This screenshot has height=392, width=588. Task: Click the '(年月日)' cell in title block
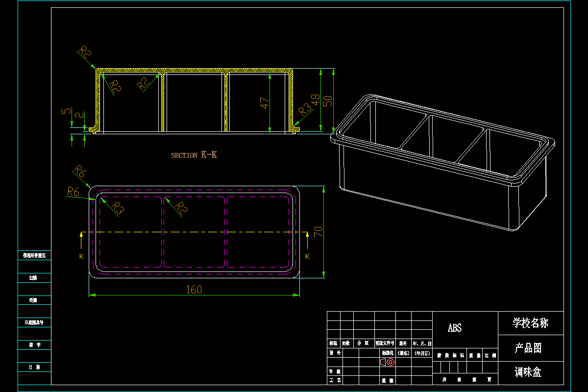coord(422,353)
